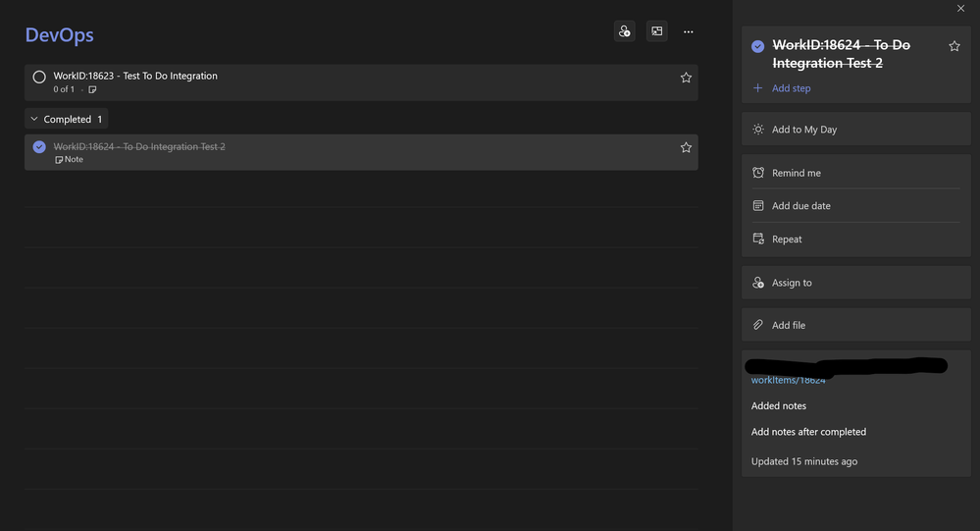Viewport: 980px width, 531px height.
Task: Click the person icon beside Assign to
Action: click(x=758, y=283)
